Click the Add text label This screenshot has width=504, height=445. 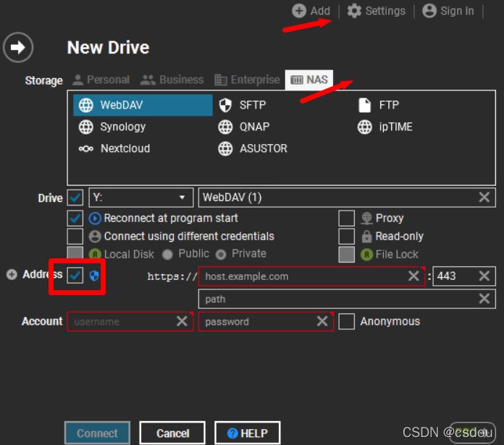pyautogui.click(x=320, y=11)
